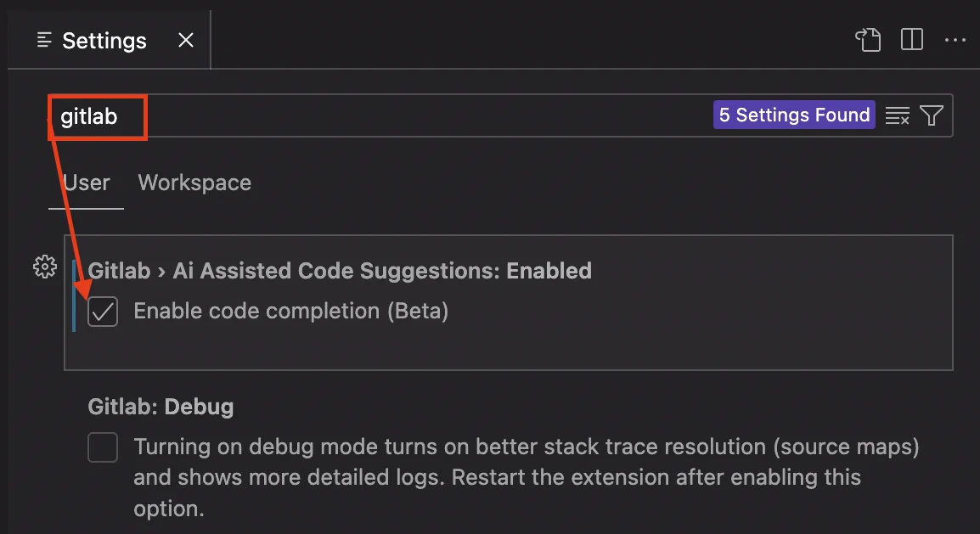Open Settings JSON file icon

tap(868, 40)
